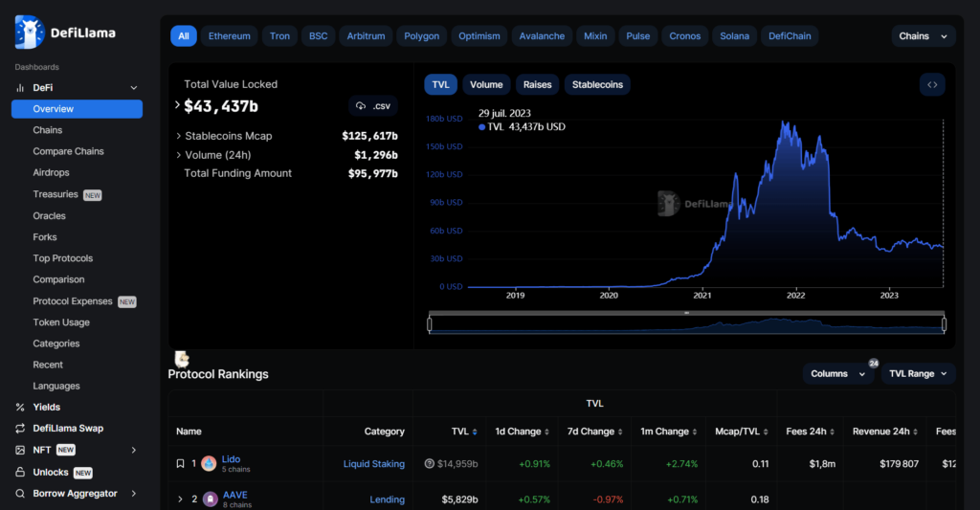Viewport: 980px width, 510px height.
Task: Expand the Borrow Aggregator section
Action: coord(134,494)
